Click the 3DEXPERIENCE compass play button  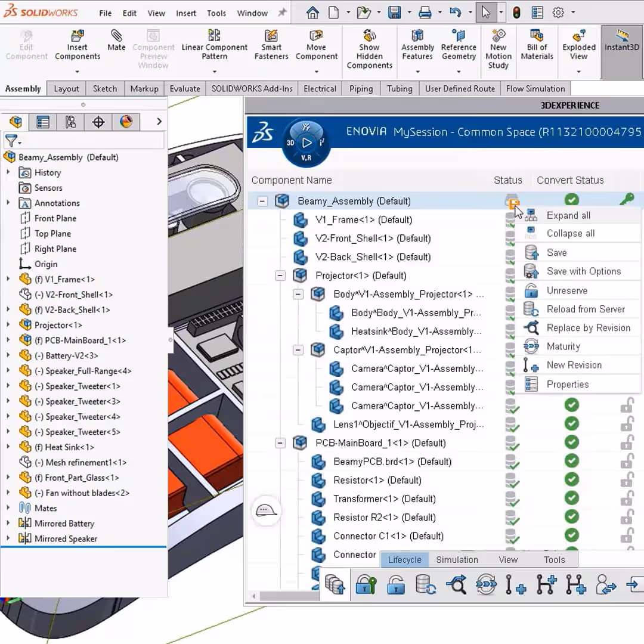[x=306, y=143]
